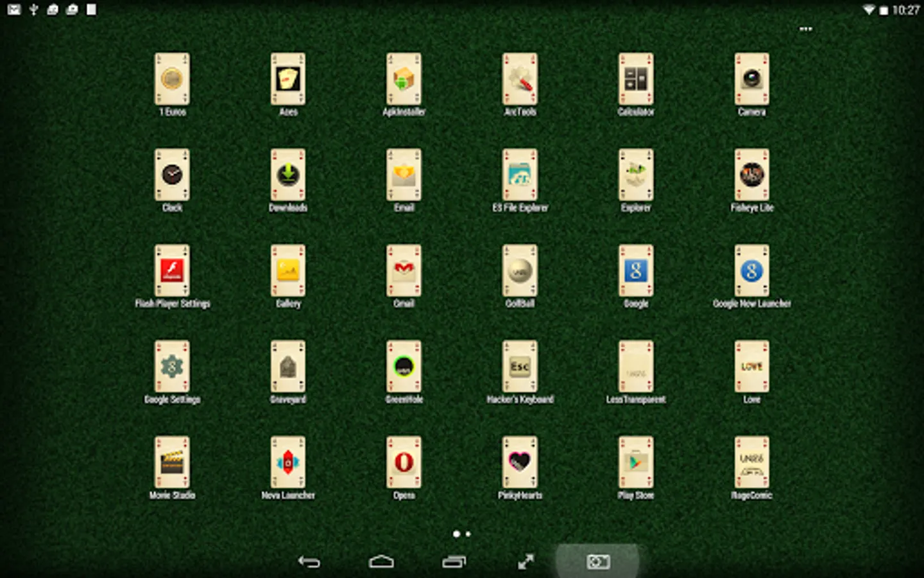Tap the 10:27 clock in status bar
The height and width of the screenshot is (578, 924).
(905, 10)
